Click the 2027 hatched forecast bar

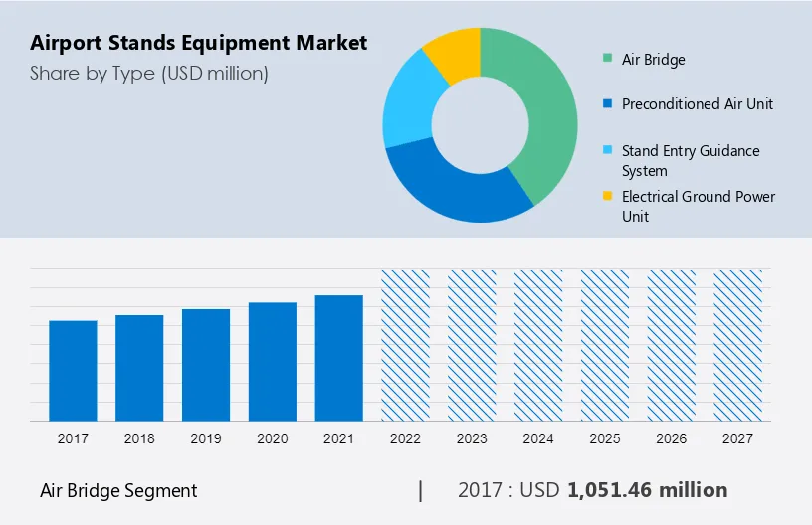coord(738,345)
